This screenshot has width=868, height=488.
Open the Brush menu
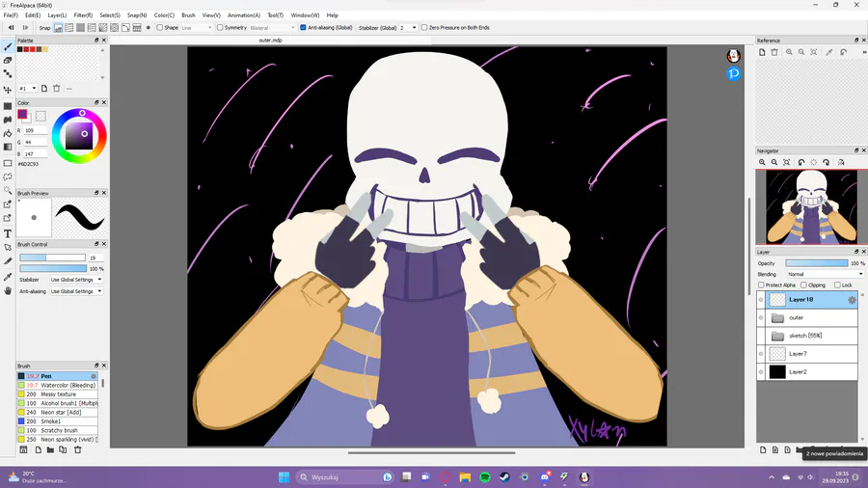point(188,15)
